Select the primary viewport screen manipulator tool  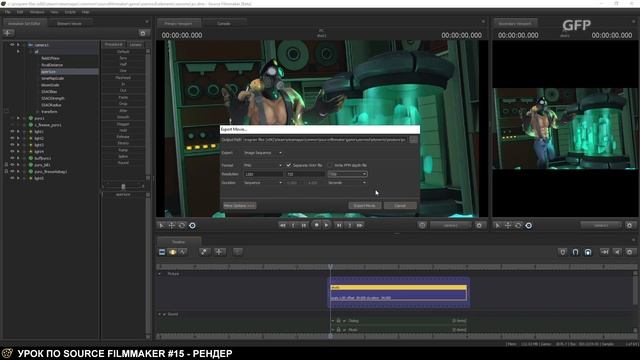click(x=192, y=225)
